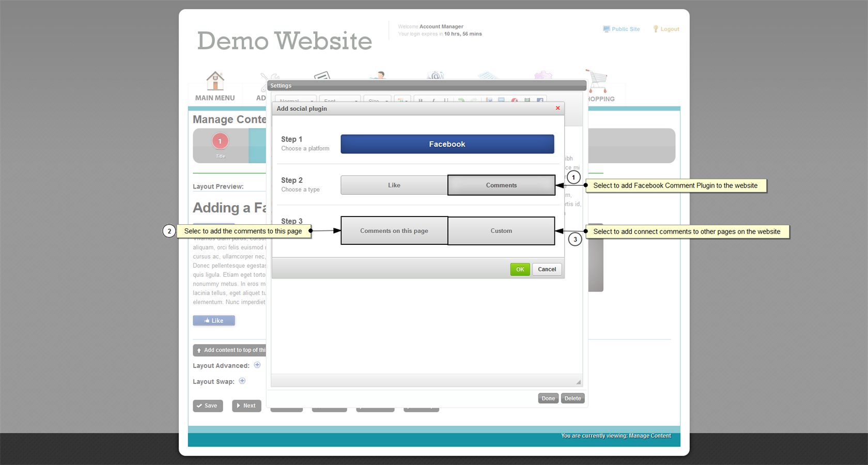868x465 pixels.
Task: Click the step 1 Title circle
Action: (x=220, y=141)
